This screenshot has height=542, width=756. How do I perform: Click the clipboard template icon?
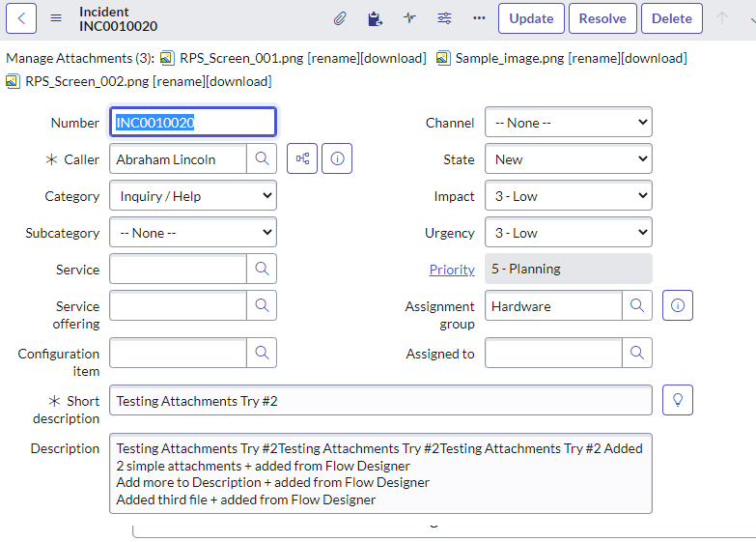[x=375, y=18]
